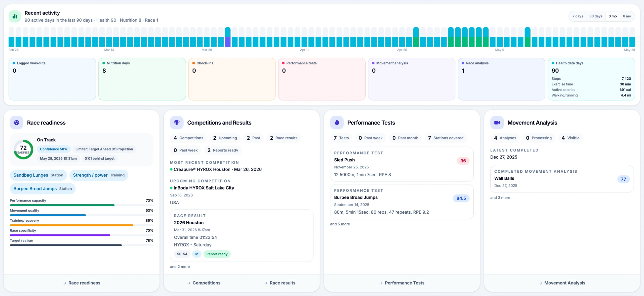Click the Performance capacity 73% progress bar
This screenshot has height=296, width=644.
(82, 205)
